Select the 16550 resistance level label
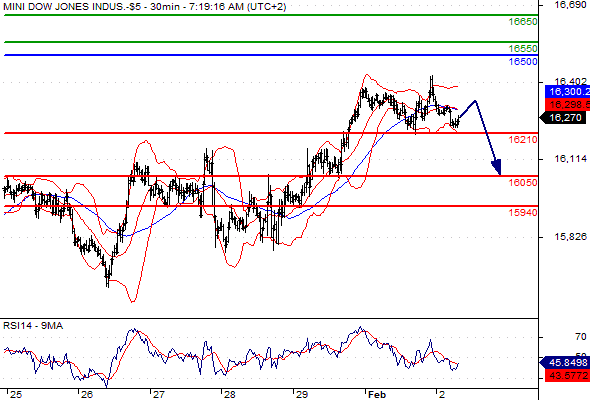This screenshot has width=590, height=400. [x=523, y=49]
